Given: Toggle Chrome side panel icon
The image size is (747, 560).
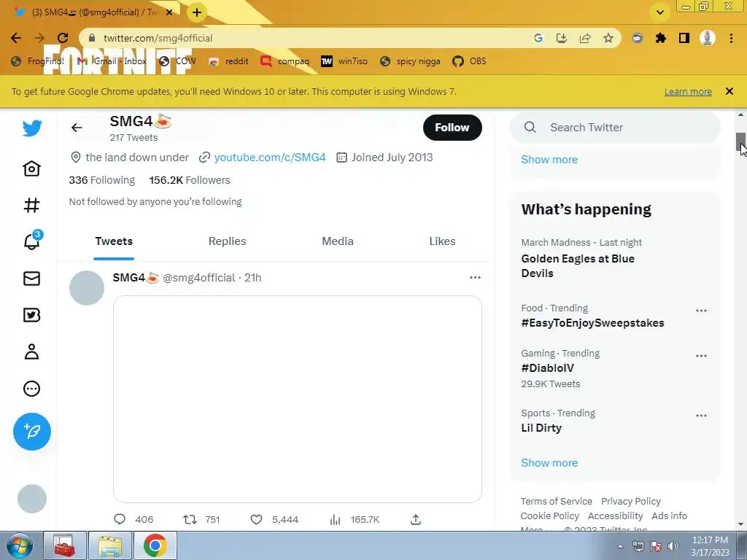Looking at the screenshot, I should [x=684, y=38].
